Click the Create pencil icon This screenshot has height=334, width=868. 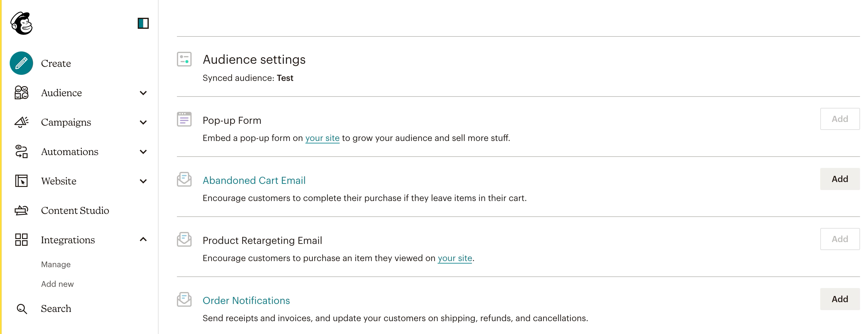(21, 63)
